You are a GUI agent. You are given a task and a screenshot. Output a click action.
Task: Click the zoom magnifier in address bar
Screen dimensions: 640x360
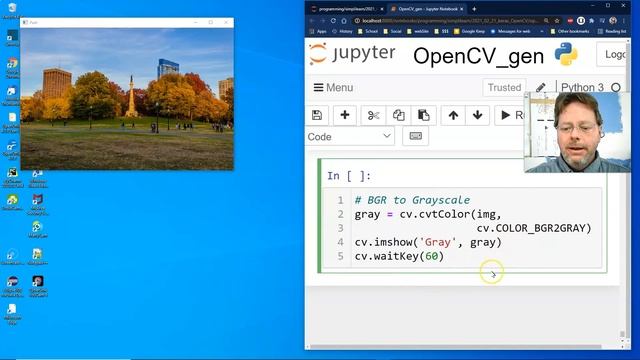tap(546, 20)
